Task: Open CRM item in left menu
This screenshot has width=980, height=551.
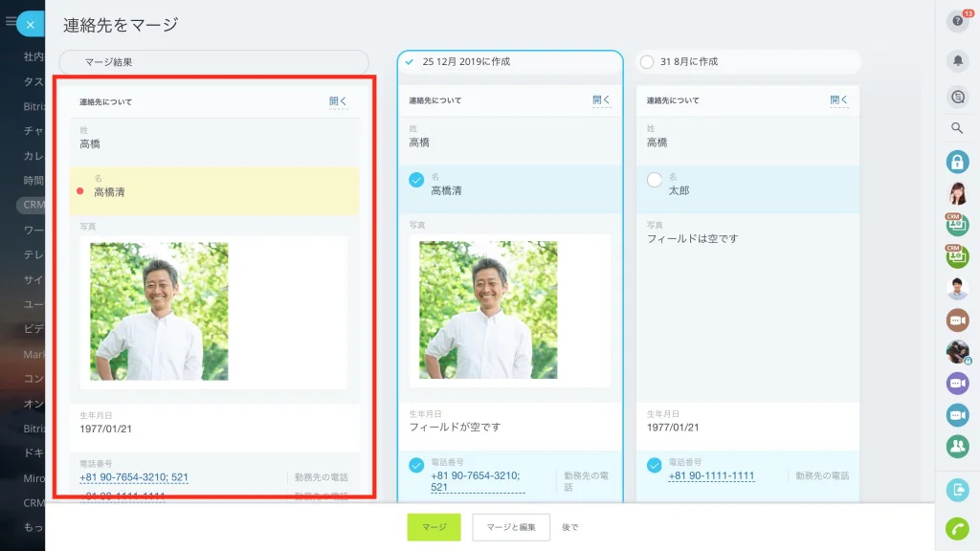Action: [x=32, y=205]
